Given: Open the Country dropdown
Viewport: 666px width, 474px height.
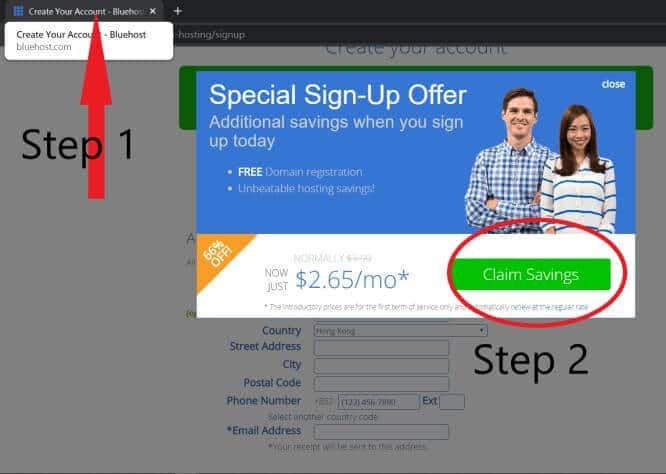Looking at the screenshot, I should pos(400,330).
